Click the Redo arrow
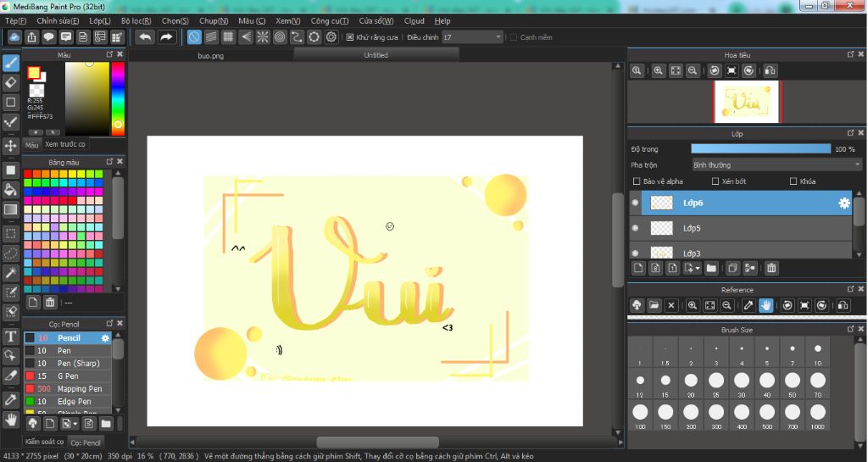Image resolution: width=868 pixels, height=462 pixels. (x=166, y=37)
